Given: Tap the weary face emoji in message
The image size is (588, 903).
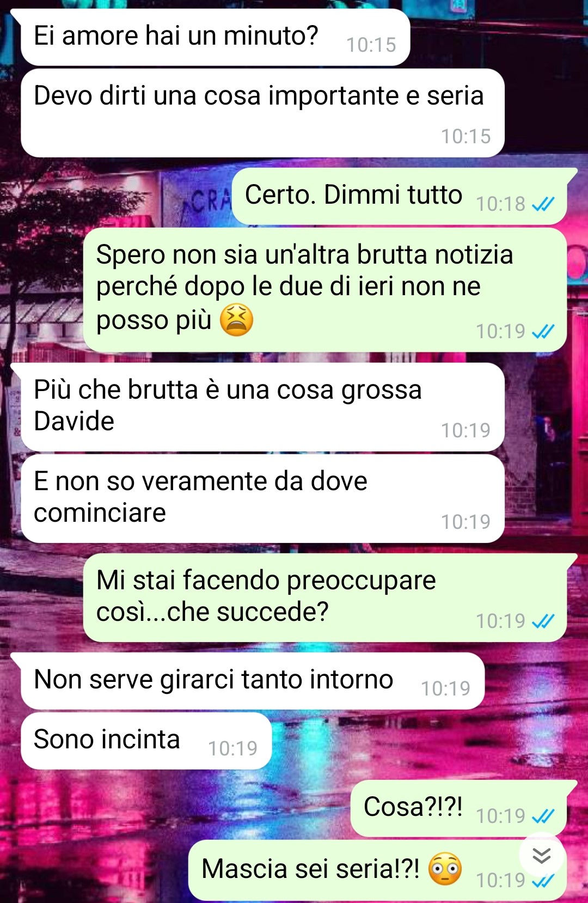Looking at the screenshot, I should click(236, 320).
